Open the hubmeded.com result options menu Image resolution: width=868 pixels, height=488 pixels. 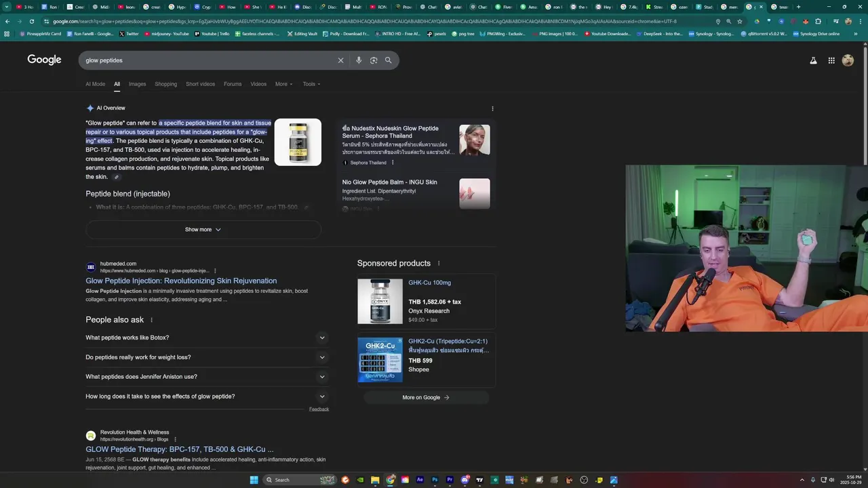[214, 270]
